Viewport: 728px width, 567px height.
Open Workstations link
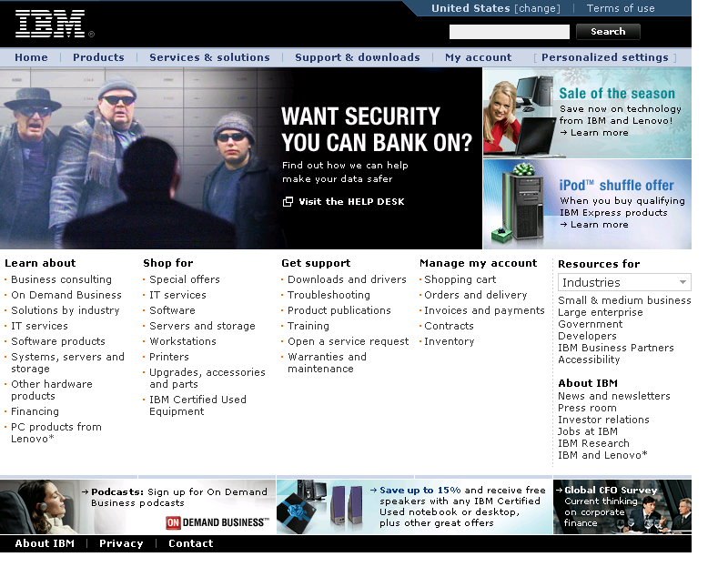183,341
